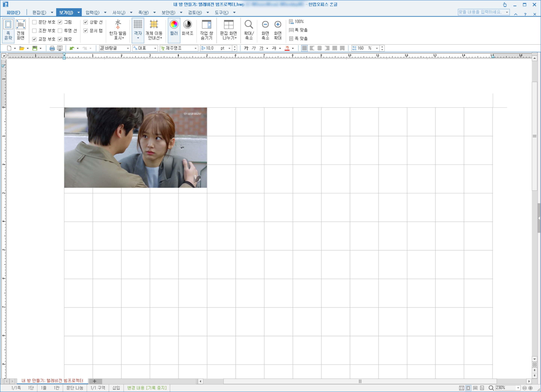
Task: Click the print icon in toolbar
Action: coord(52,48)
